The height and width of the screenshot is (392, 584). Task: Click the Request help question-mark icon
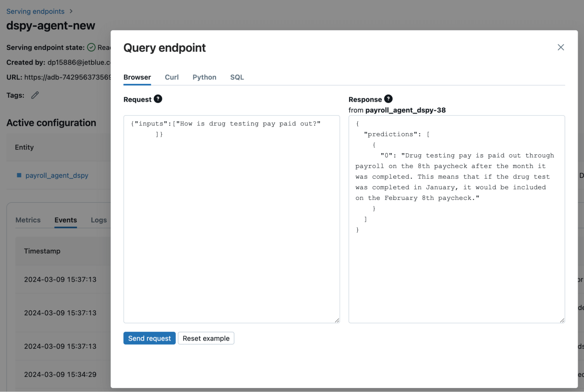158,99
